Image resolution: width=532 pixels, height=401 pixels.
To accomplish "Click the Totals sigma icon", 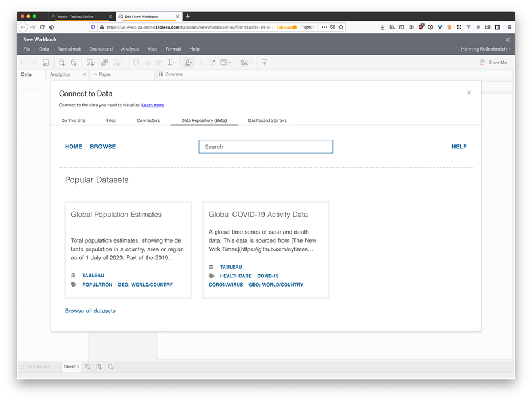I will coord(171,63).
